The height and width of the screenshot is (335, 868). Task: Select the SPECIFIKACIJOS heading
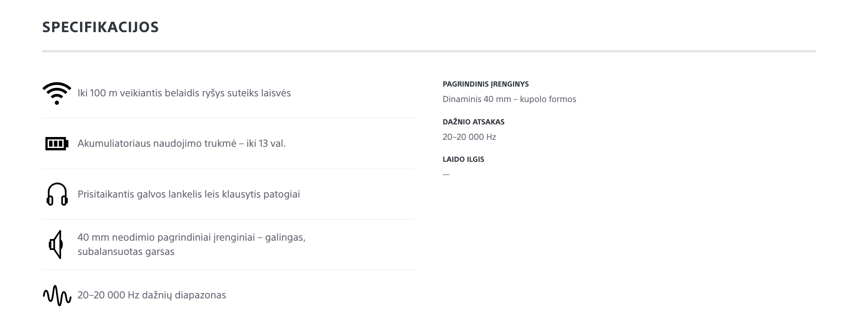click(x=100, y=27)
